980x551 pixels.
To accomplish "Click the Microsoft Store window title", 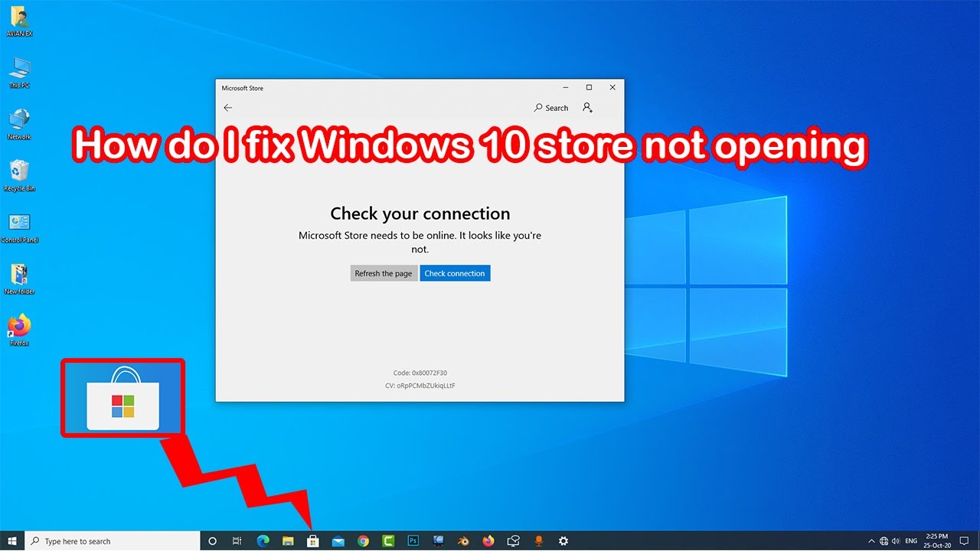I will click(242, 88).
